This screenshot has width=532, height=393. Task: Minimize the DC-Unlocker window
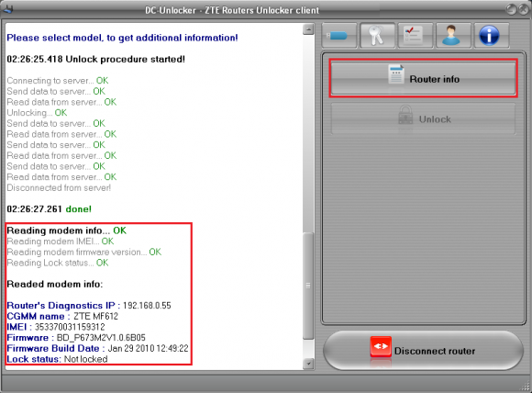click(511, 9)
